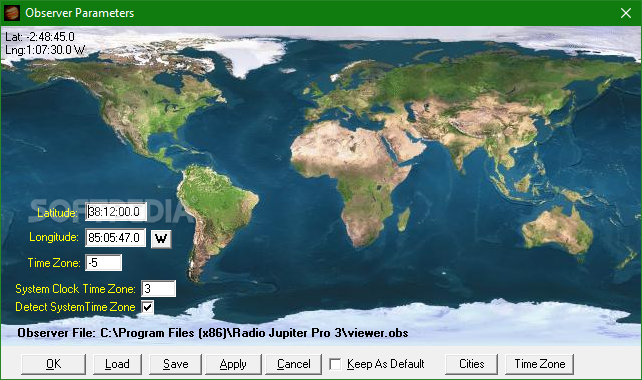Viewport: 642px width, 380px height.
Task: Uncheck Detect System Time Zone
Action: [x=147, y=307]
